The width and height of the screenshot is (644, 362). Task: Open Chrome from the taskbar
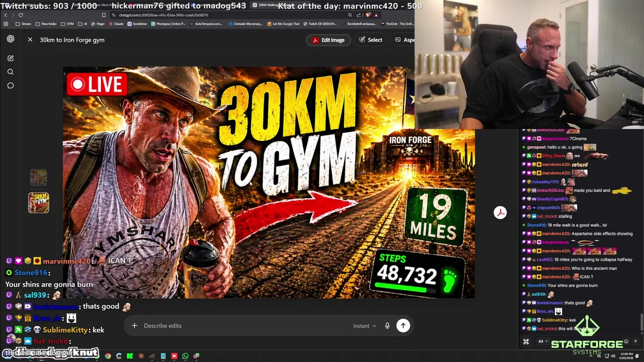click(x=108, y=356)
